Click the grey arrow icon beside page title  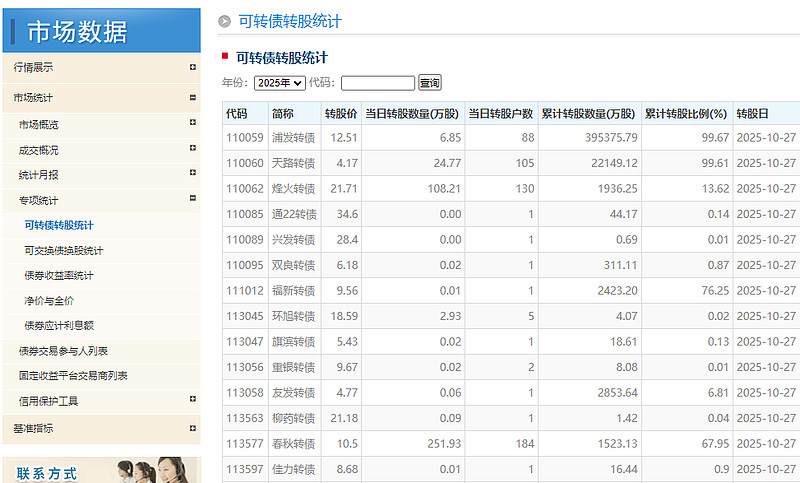[x=224, y=21]
